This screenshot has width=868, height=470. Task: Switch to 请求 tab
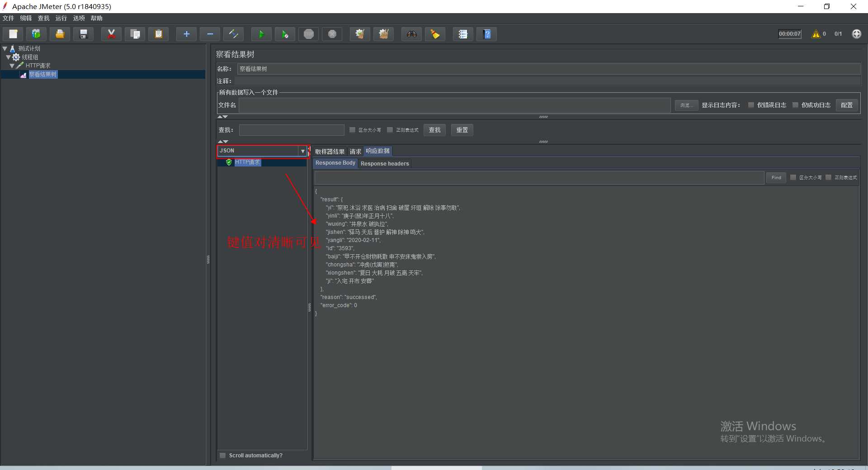(355, 152)
